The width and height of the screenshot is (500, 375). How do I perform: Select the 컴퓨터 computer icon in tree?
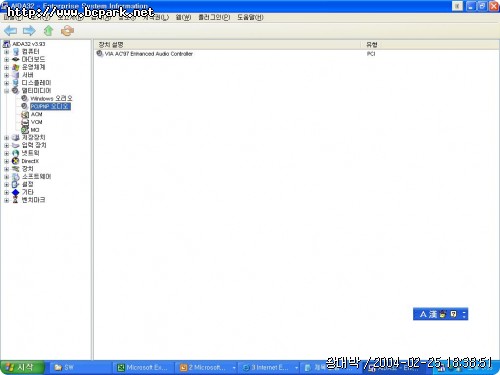tap(16, 52)
